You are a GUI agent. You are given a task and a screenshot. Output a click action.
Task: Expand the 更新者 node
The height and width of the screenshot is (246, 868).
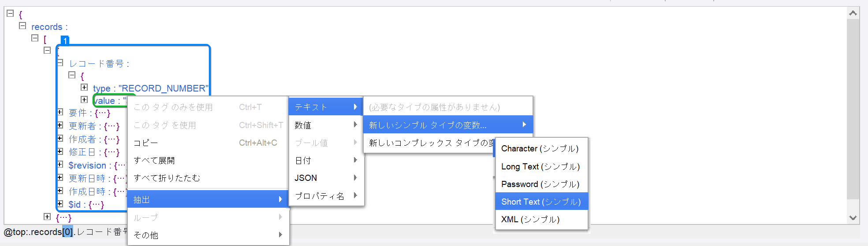pyautogui.click(x=60, y=125)
